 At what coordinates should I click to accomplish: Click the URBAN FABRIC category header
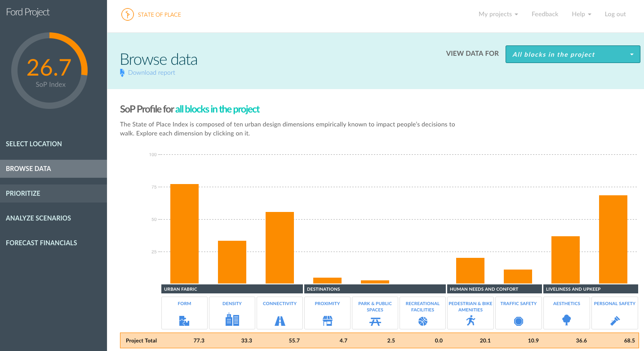pos(232,289)
